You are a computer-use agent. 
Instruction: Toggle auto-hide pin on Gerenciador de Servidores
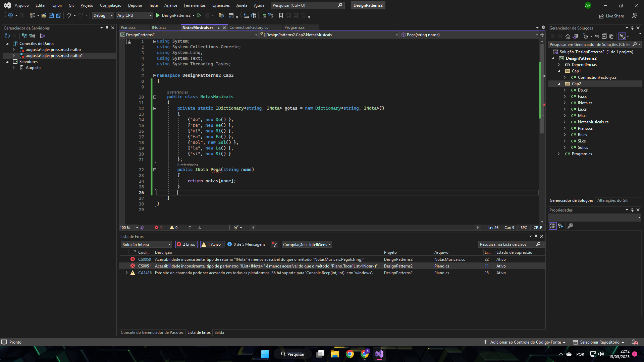pyautogui.click(x=107, y=28)
